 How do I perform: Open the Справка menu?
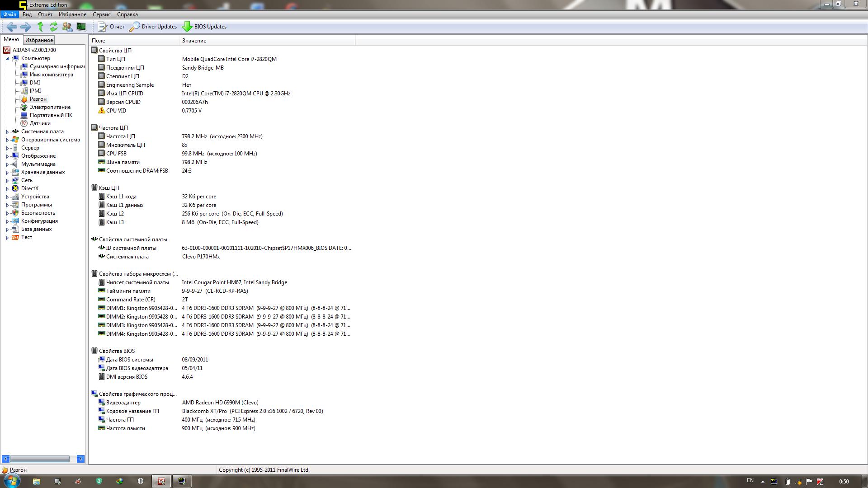click(127, 14)
